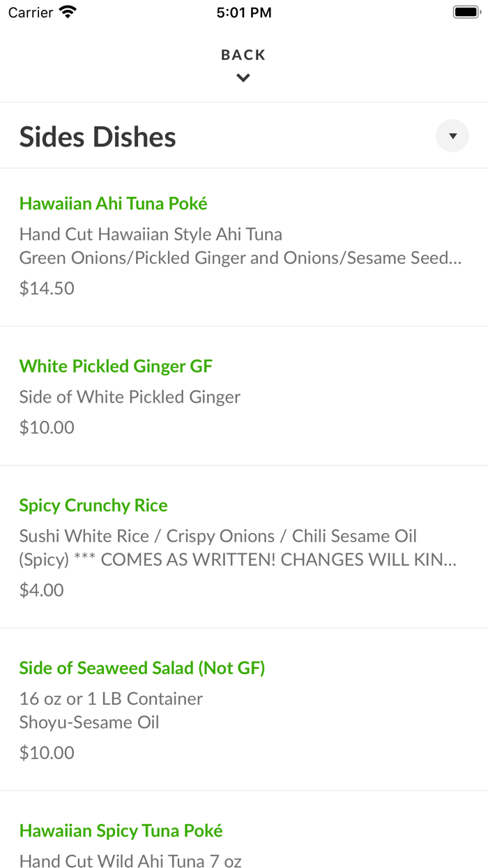Viewport: 488px width, 868px height.
Task: Tap the 5:01 PM clock display
Action: [x=243, y=11]
